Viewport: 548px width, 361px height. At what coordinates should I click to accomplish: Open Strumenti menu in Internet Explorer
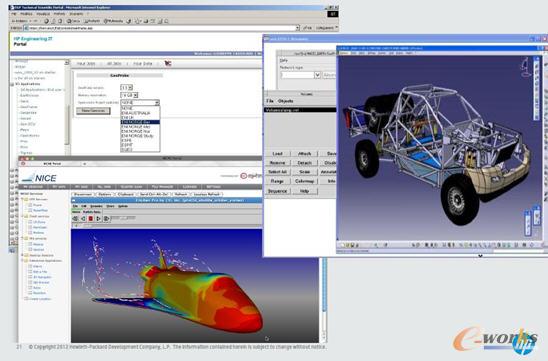(x=76, y=14)
